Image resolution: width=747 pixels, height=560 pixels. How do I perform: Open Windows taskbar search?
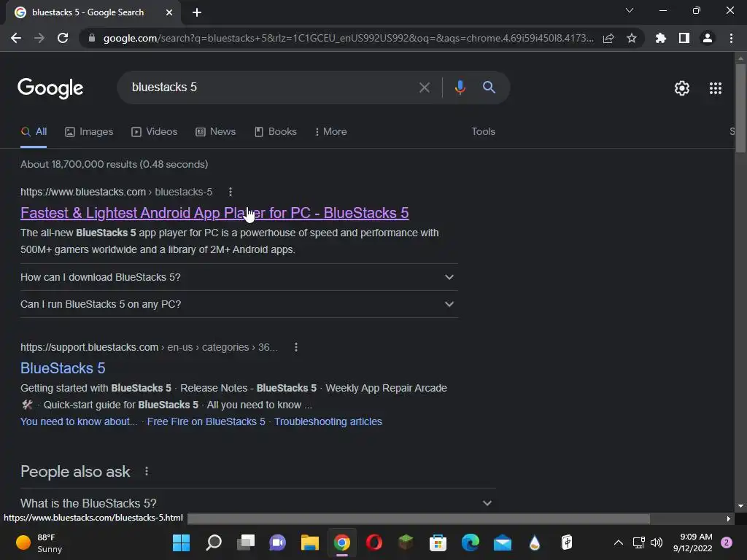214,542
